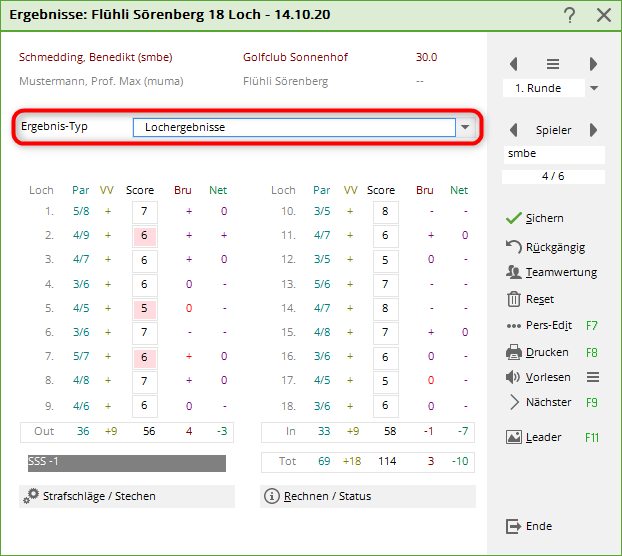
Task: Print results using the Drucken printer icon
Action: [x=514, y=352]
